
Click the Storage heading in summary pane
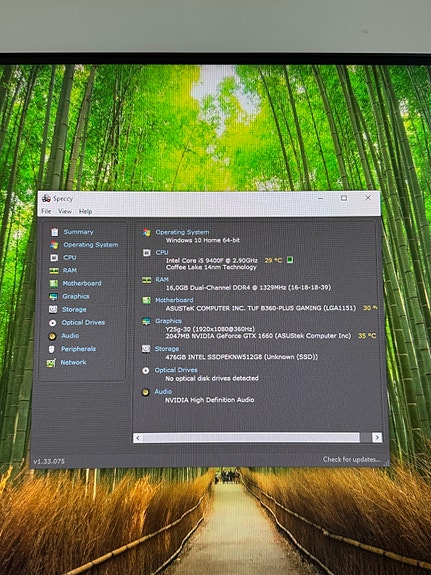(167, 348)
